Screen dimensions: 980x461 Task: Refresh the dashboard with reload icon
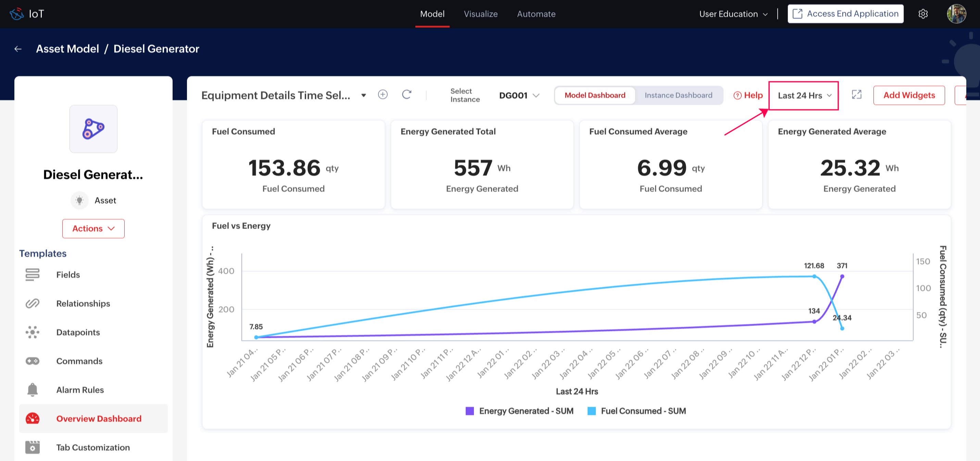point(407,95)
